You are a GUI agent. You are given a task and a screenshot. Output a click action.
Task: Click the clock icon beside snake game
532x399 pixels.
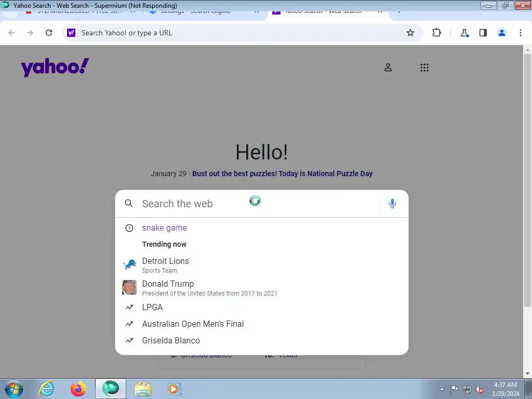coord(129,228)
